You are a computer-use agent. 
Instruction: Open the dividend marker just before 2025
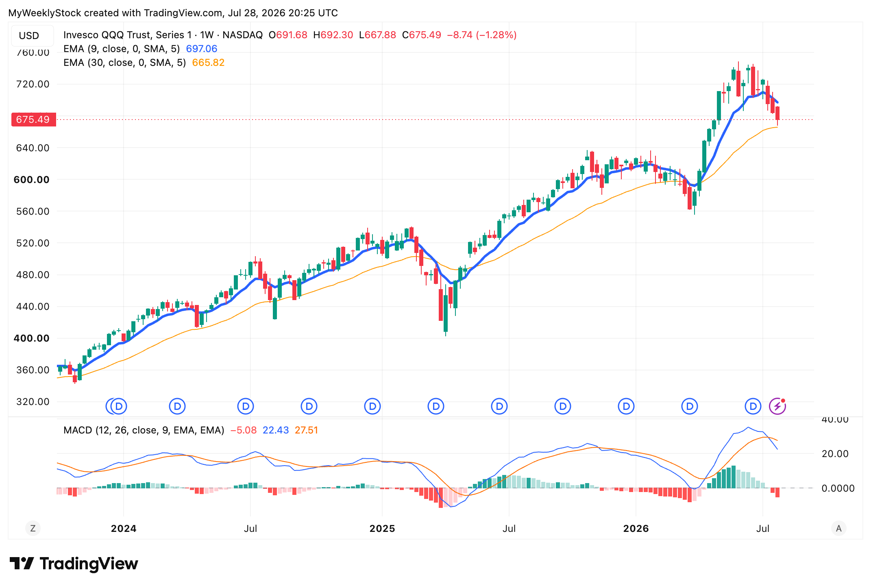(x=372, y=406)
